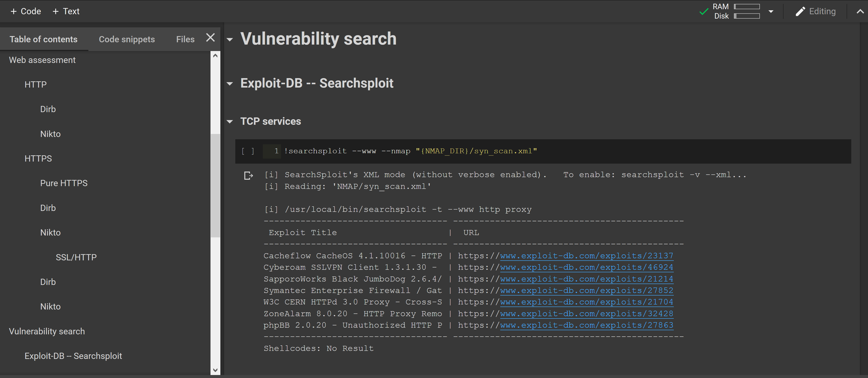The height and width of the screenshot is (378, 868).
Task: Click the TCP services heading text
Action: point(271,121)
